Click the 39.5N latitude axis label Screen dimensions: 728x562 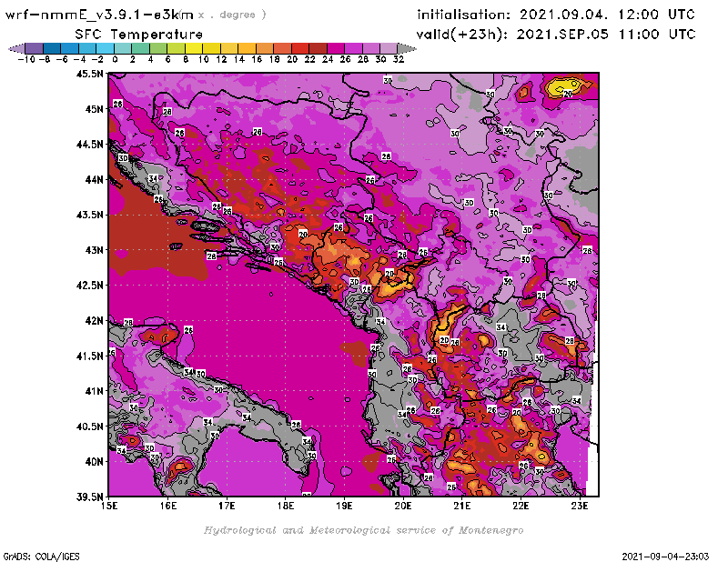coord(89,497)
